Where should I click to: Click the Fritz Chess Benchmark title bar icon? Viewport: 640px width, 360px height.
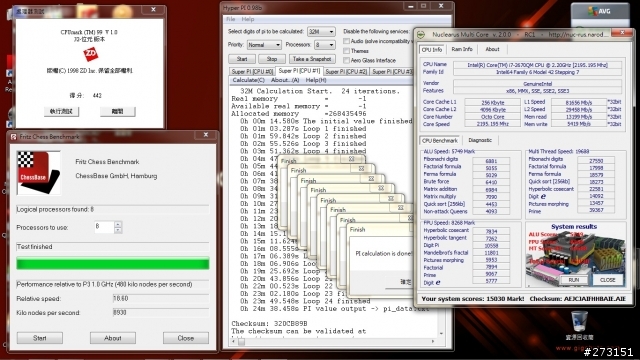click(x=14, y=137)
